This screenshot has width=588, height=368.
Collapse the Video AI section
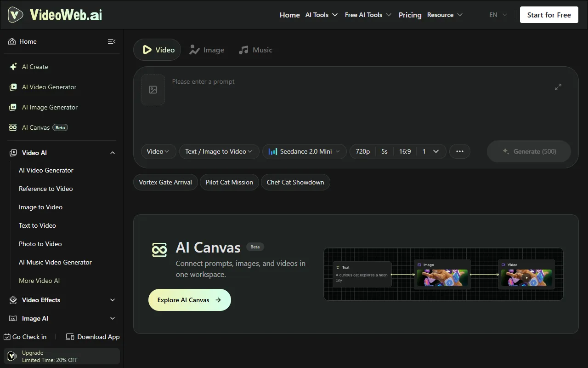(x=113, y=153)
